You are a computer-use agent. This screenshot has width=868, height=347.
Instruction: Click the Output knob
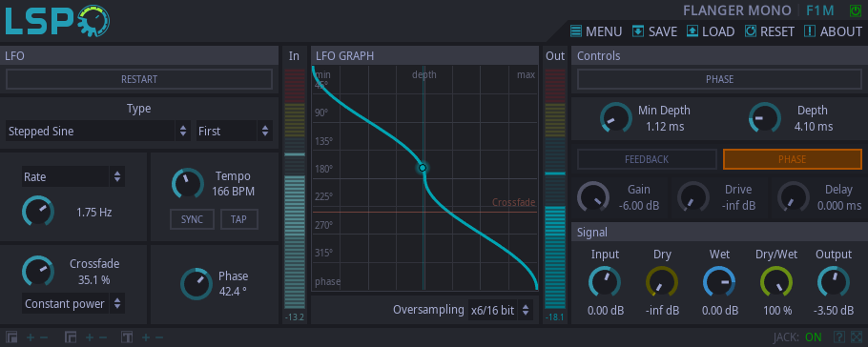[834, 281]
